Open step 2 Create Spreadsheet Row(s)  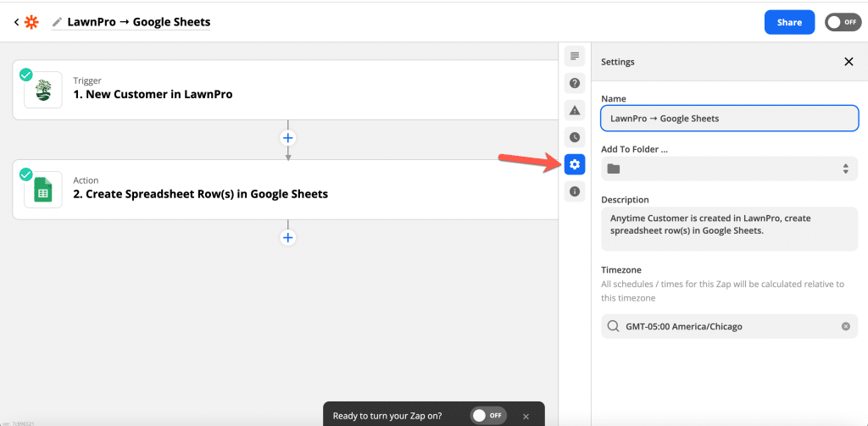click(285, 189)
